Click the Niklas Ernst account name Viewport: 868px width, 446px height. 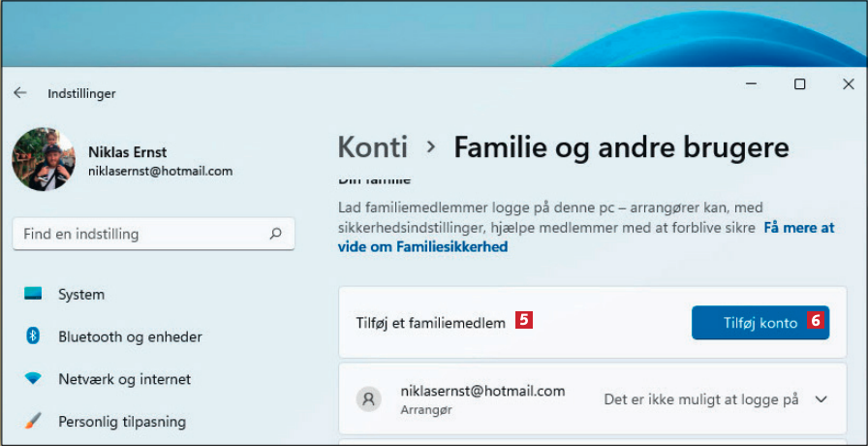tap(127, 152)
